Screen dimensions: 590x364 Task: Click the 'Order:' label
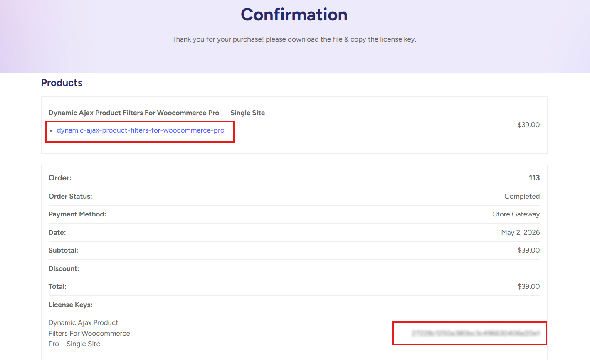[x=60, y=178]
